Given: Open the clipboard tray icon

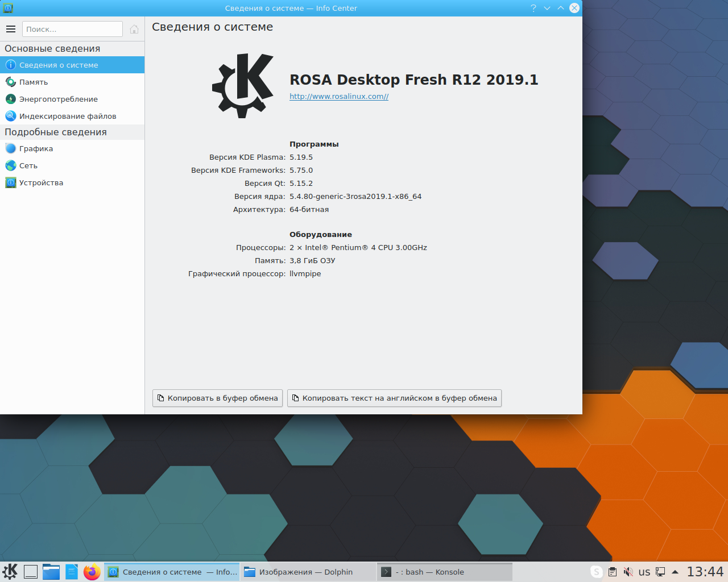Looking at the screenshot, I should 613,572.
